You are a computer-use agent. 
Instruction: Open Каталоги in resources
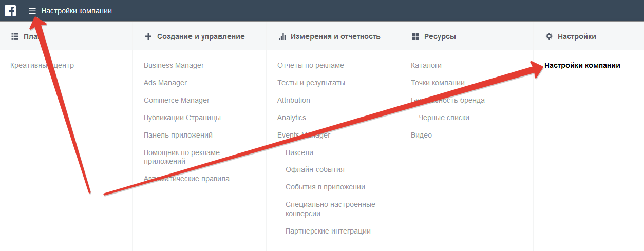pyautogui.click(x=426, y=65)
